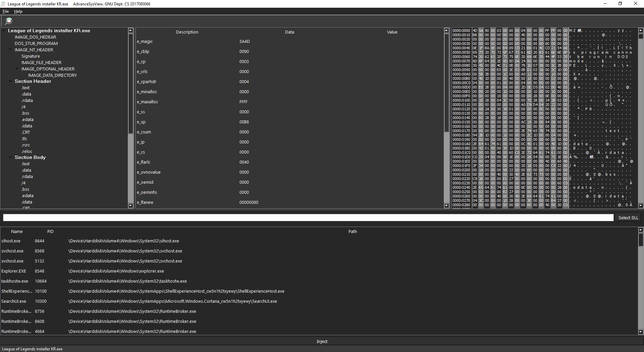Viewport: 644px width, 352px height.
Task: Click the process list scroll down arrow
Action: pos(641,332)
